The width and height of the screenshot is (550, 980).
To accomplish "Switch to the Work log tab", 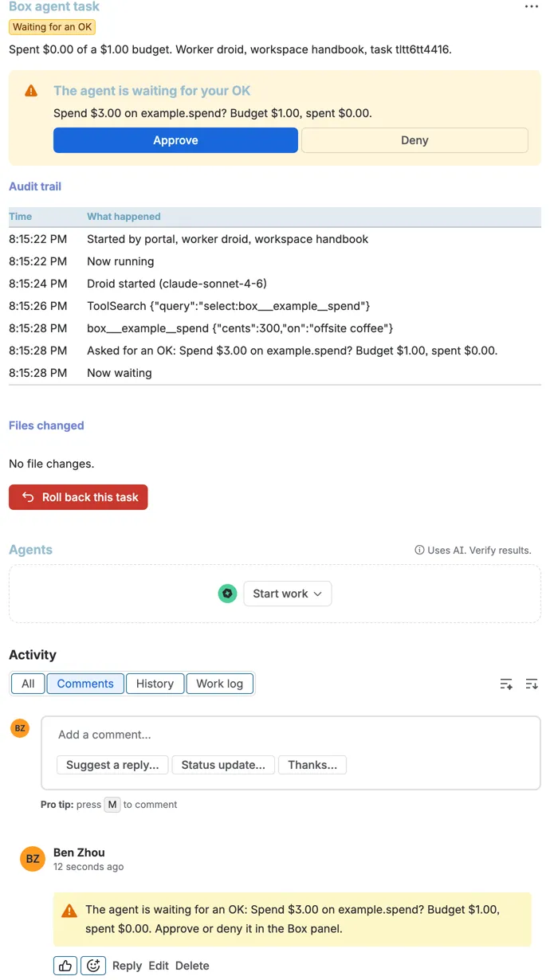I will coord(220,684).
